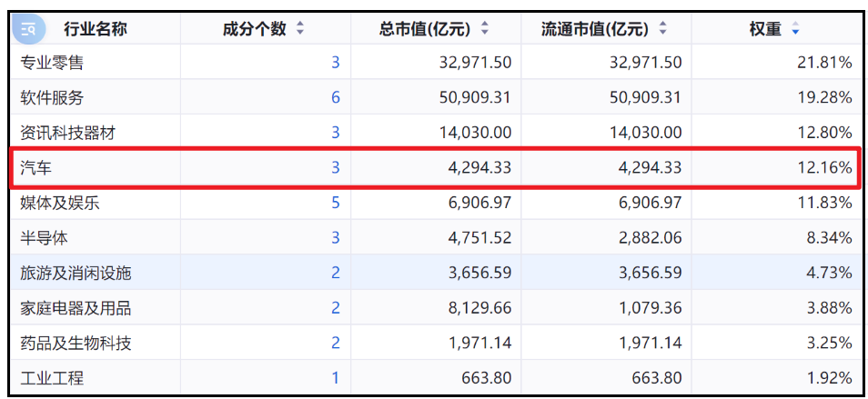
Task: Sort by 流通市值(亿元) column arrows
Action: click(x=662, y=29)
